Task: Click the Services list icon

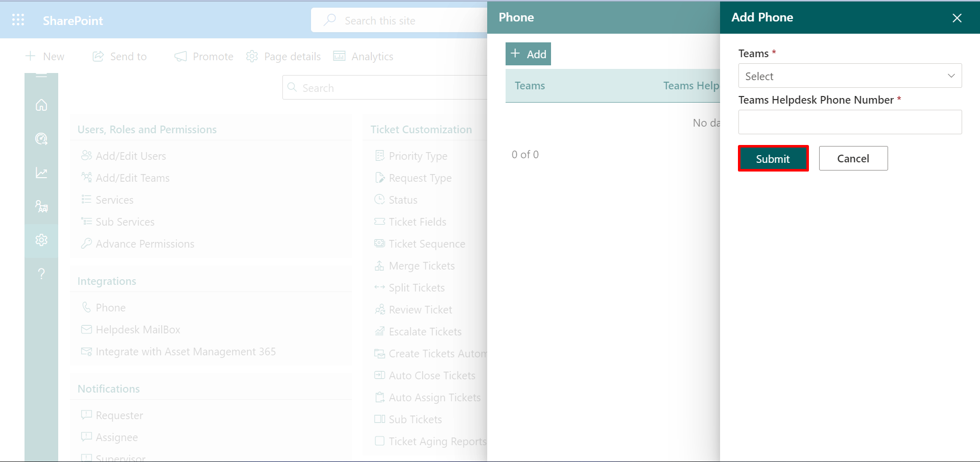Action: click(86, 199)
